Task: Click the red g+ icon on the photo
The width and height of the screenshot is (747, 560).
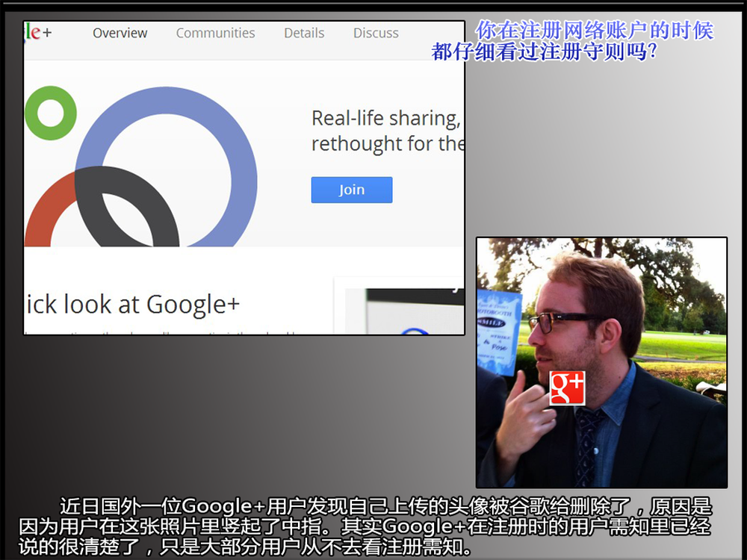Action: pyautogui.click(x=567, y=388)
